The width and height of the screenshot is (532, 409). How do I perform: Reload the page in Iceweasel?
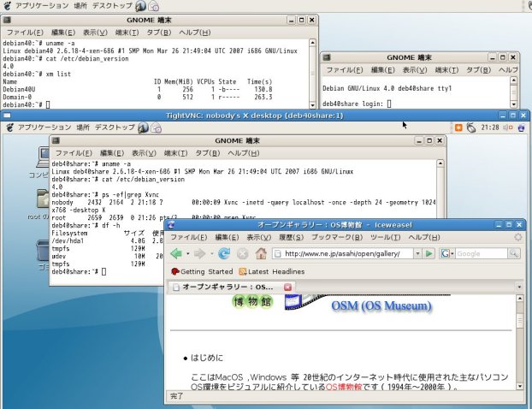[224, 253]
